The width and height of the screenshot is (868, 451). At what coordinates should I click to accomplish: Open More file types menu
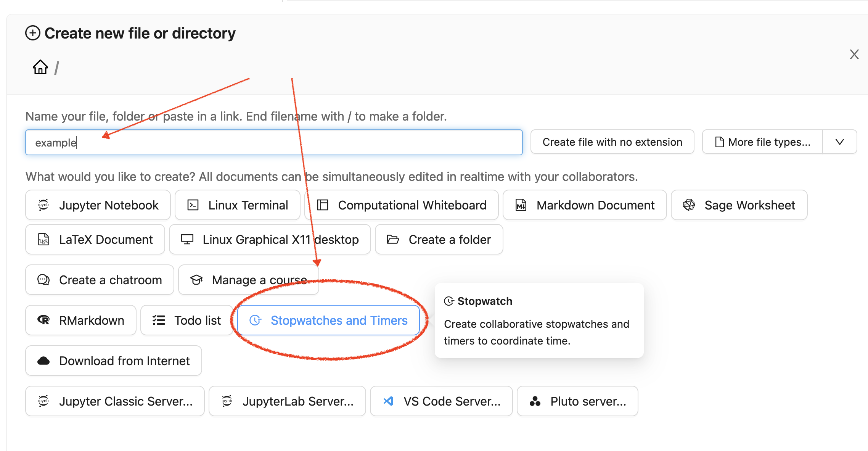[x=762, y=142]
